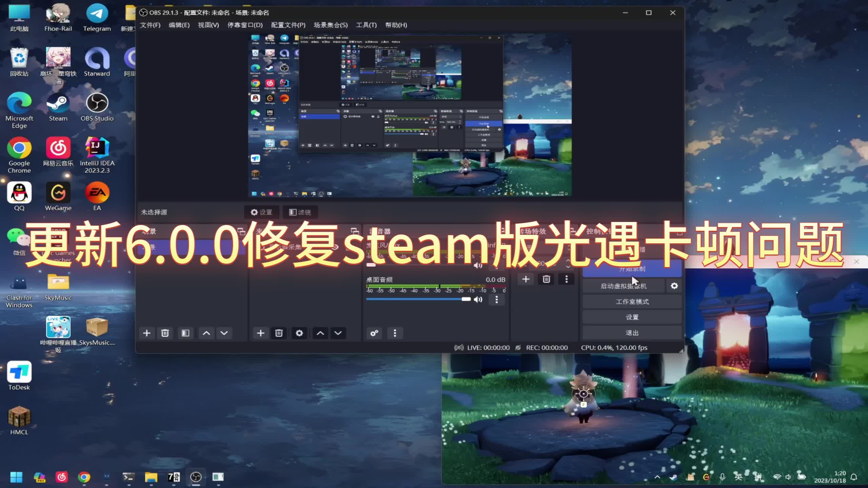Open 停靠窗口(D) menu
The height and width of the screenshot is (488, 868).
point(245,25)
